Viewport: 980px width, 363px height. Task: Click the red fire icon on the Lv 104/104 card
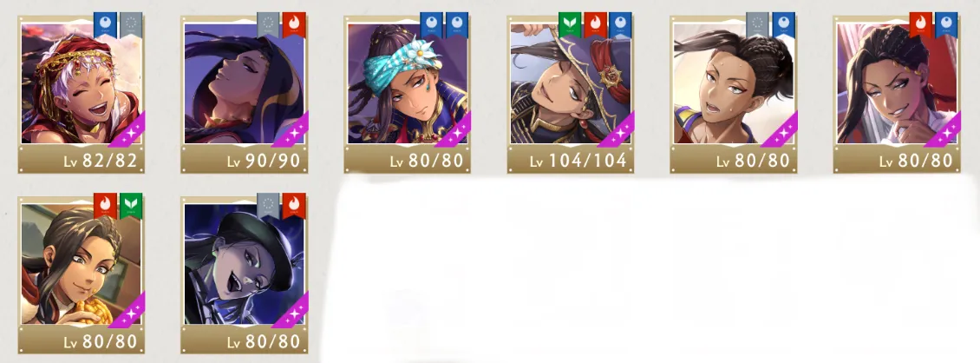pos(595,23)
